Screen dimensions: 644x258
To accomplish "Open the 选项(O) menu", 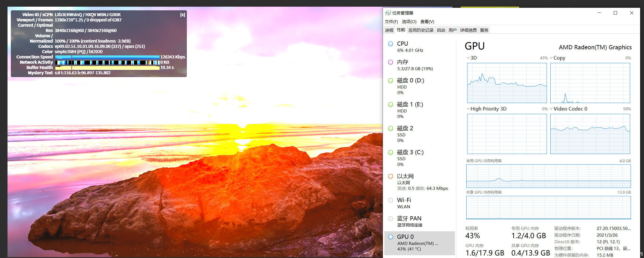I will point(409,22).
